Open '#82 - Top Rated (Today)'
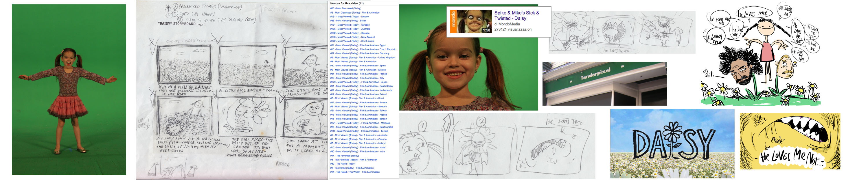The width and height of the screenshot is (868, 181). (343, 164)
